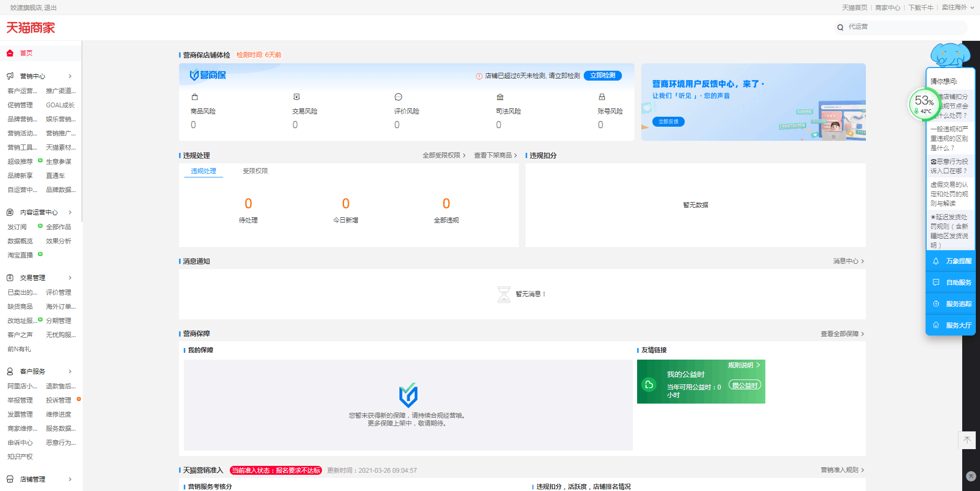Open 投诉管理 in sidebar
980x491 pixels.
point(59,400)
